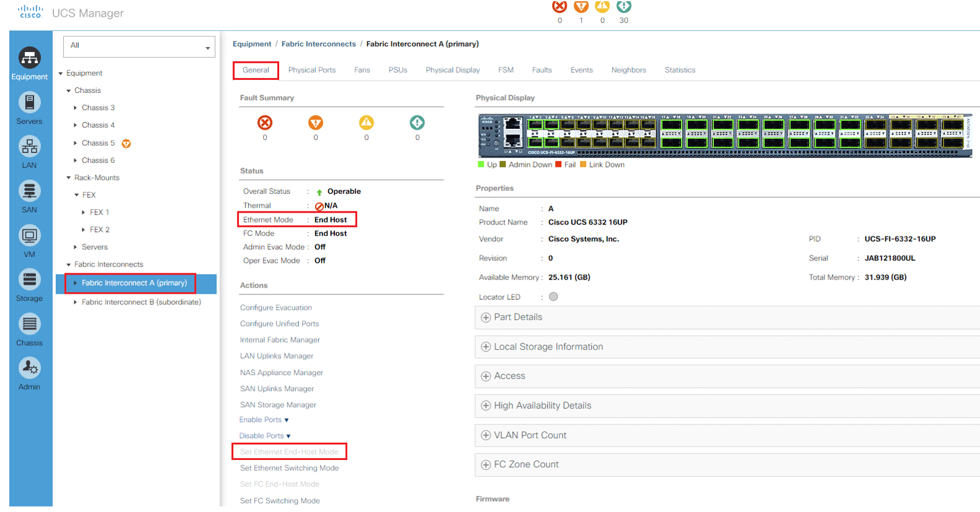Click Configure Unified Ports action
The image size is (980, 512).
point(280,324)
